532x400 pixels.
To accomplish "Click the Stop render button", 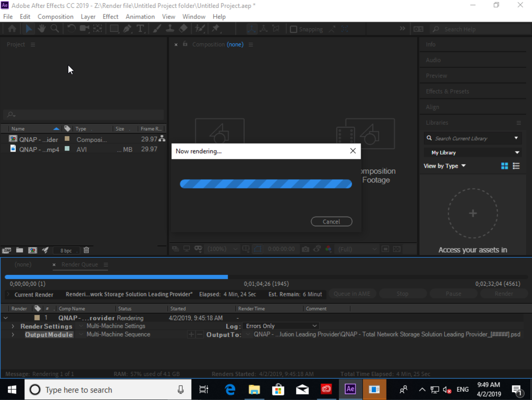I will coord(402,293).
